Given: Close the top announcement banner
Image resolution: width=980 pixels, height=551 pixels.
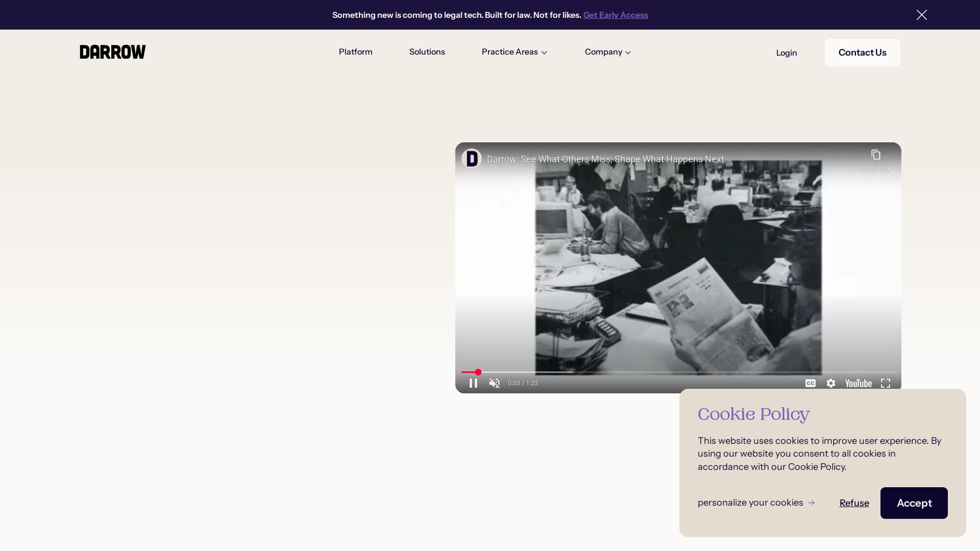Looking at the screenshot, I should point(921,15).
